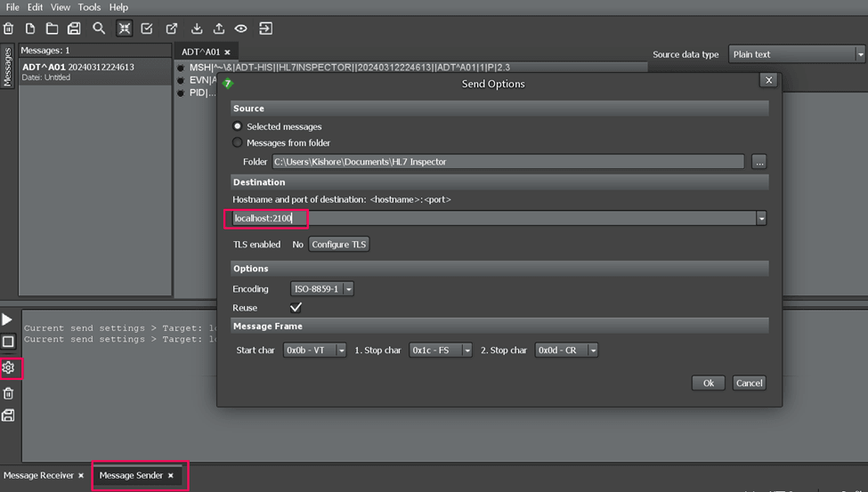Close the ADT^A01 message tab
Viewport: 868px width, 492px height.
coord(227,52)
